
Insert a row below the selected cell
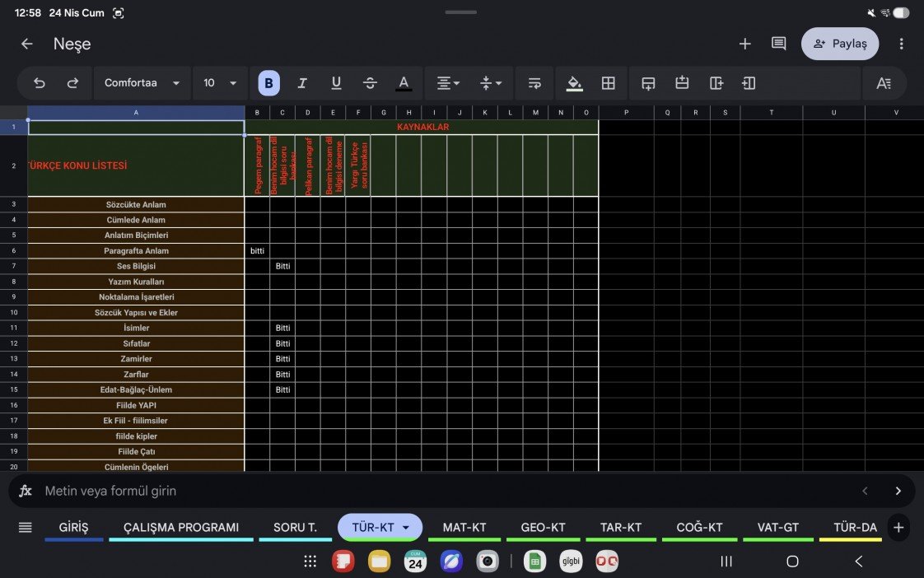[648, 83]
